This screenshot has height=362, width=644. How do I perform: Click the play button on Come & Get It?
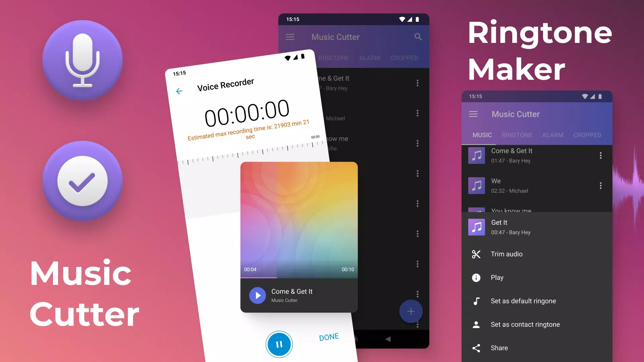click(257, 295)
